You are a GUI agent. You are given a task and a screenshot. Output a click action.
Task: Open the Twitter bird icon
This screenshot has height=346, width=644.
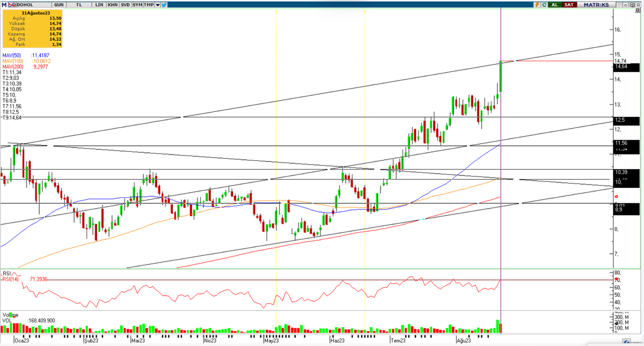pyautogui.click(x=164, y=5)
